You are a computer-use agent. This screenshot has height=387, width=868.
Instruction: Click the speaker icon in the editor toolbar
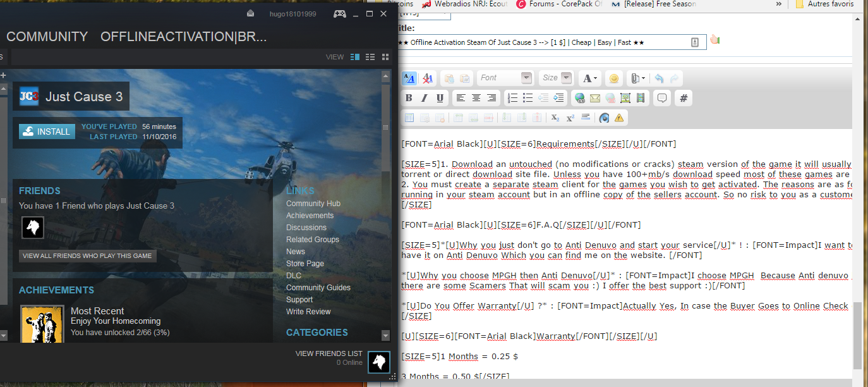pos(605,118)
